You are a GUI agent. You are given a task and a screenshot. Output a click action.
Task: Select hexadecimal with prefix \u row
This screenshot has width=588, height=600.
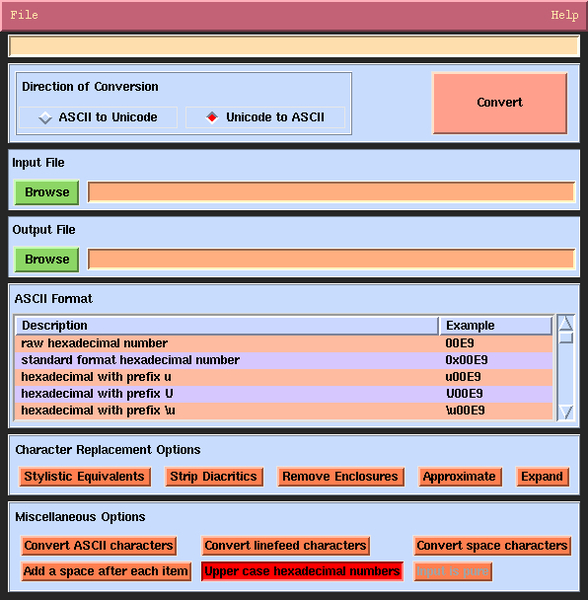click(x=284, y=411)
